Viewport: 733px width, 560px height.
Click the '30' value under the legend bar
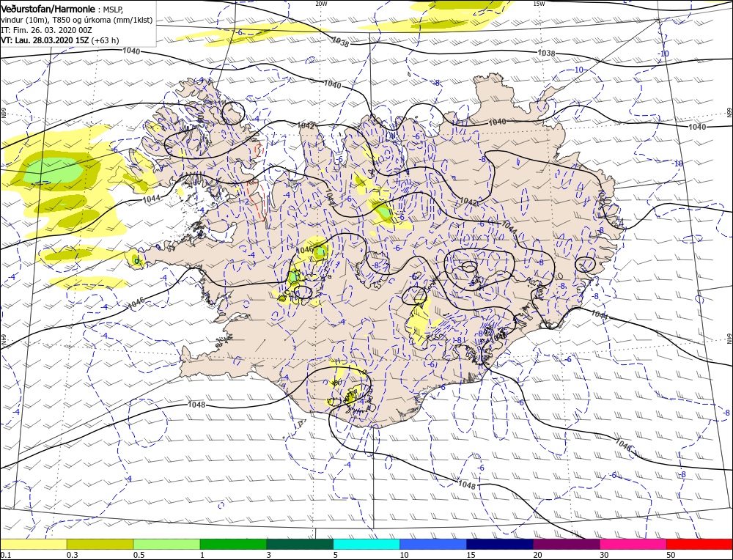point(605,555)
